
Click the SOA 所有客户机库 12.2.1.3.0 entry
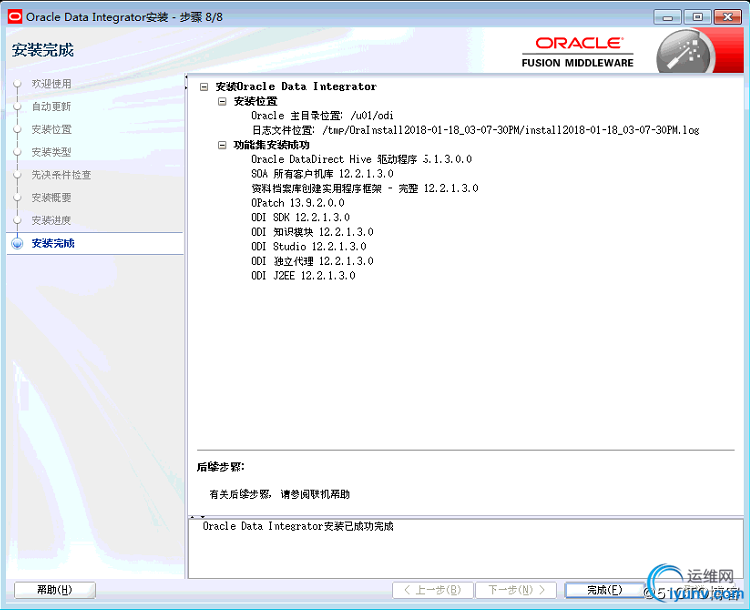[322, 174]
